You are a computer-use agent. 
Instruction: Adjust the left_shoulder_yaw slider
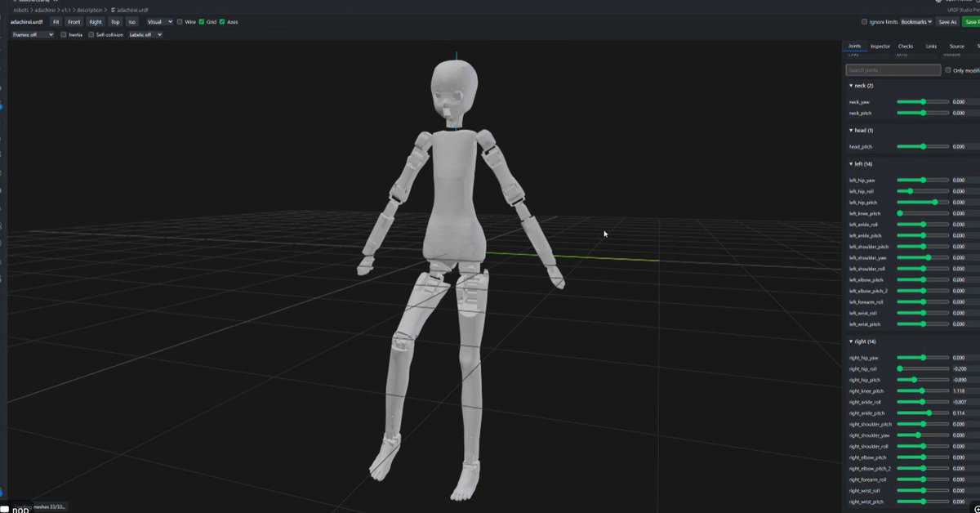[x=923, y=257]
